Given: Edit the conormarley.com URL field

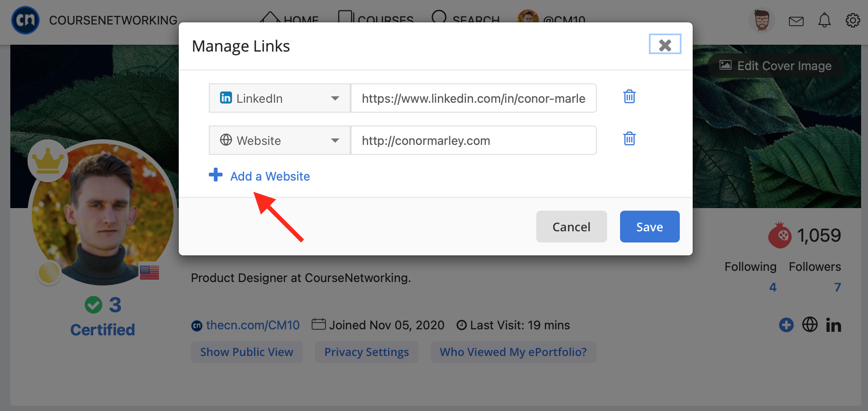Looking at the screenshot, I should tap(474, 140).
